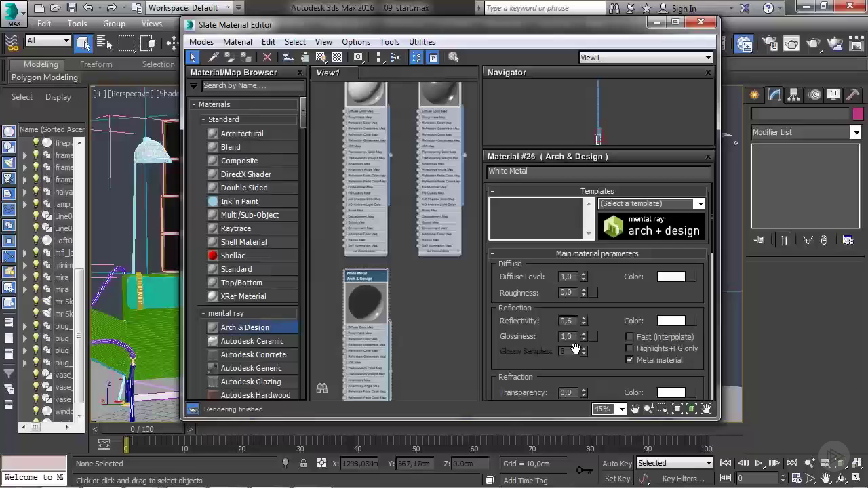Image resolution: width=868 pixels, height=488 pixels.
Task: Click Find binoculars icon in View1 corner
Action: 322,388
